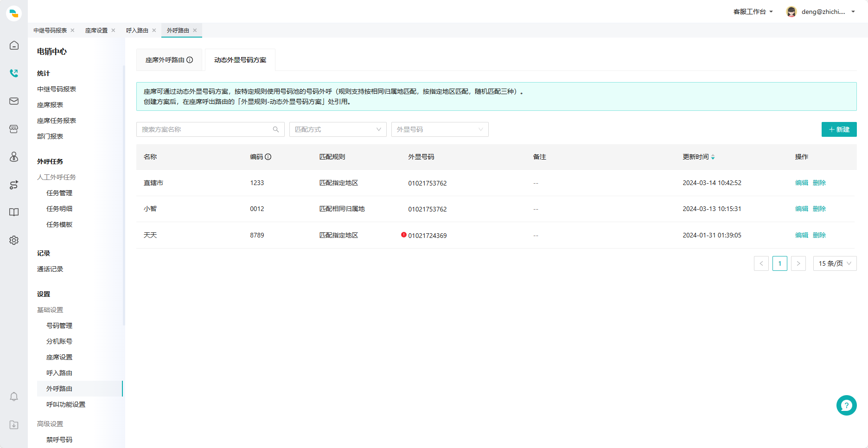
Task: Click info icon beside 坐席外呼路由 tab
Action: point(190,60)
